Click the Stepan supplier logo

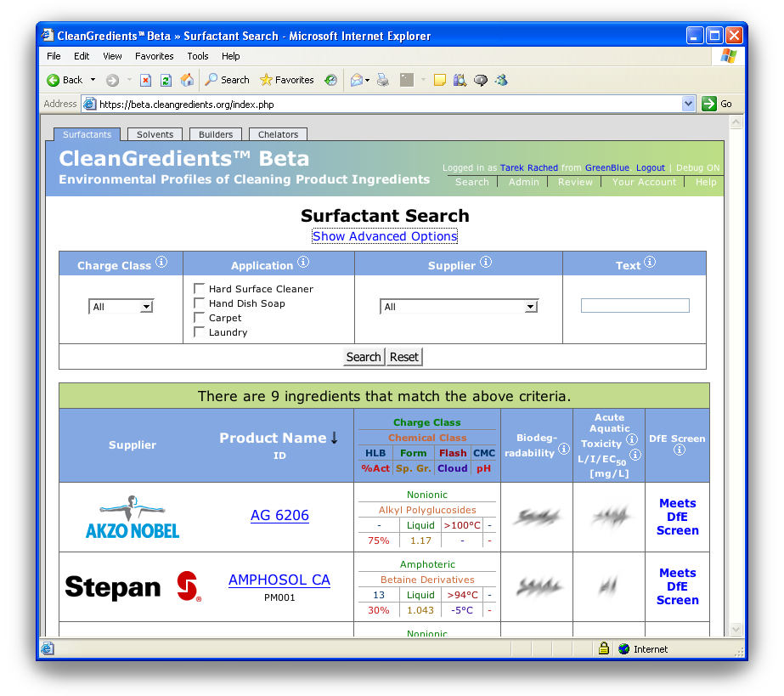click(x=133, y=587)
